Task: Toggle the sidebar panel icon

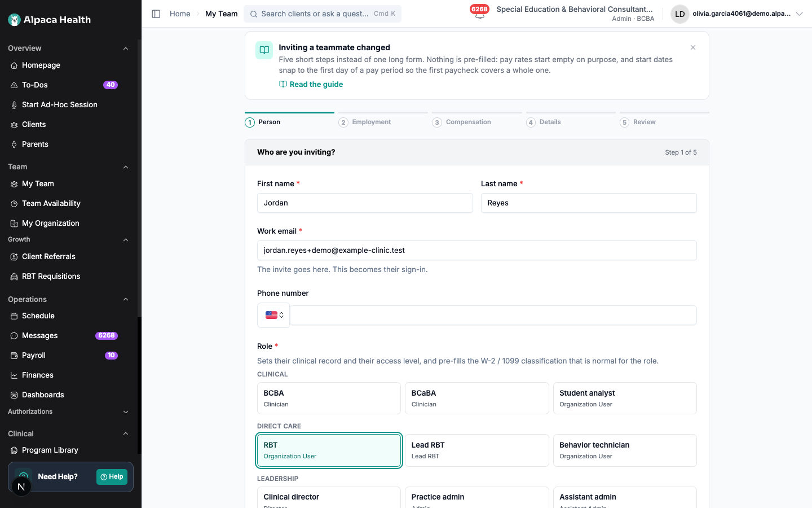Action: click(156, 14)
